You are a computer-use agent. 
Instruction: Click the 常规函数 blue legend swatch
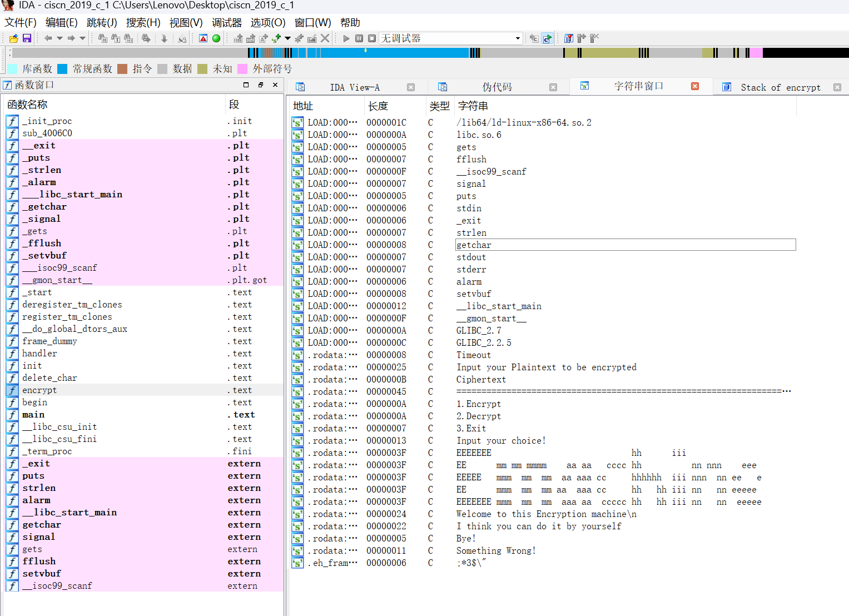(62, 69)
